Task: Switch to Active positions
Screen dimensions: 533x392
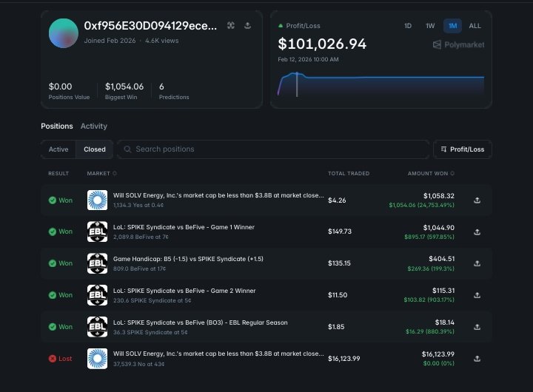Action: (x=58, y=149)
